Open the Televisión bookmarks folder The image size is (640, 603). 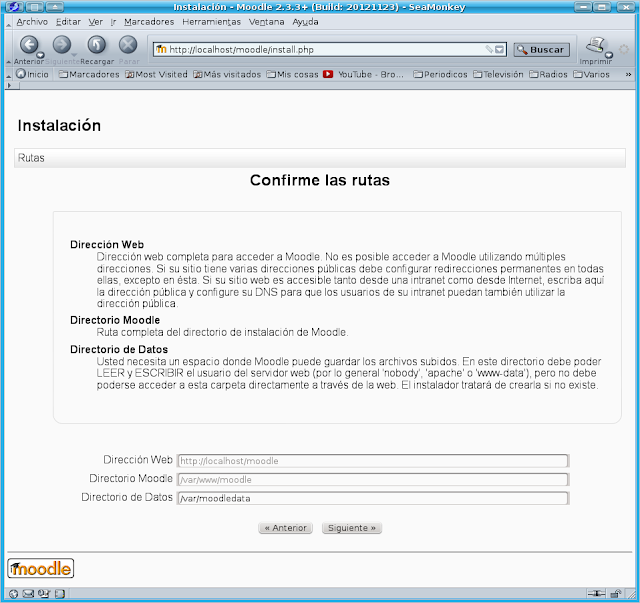click(498, 74)
